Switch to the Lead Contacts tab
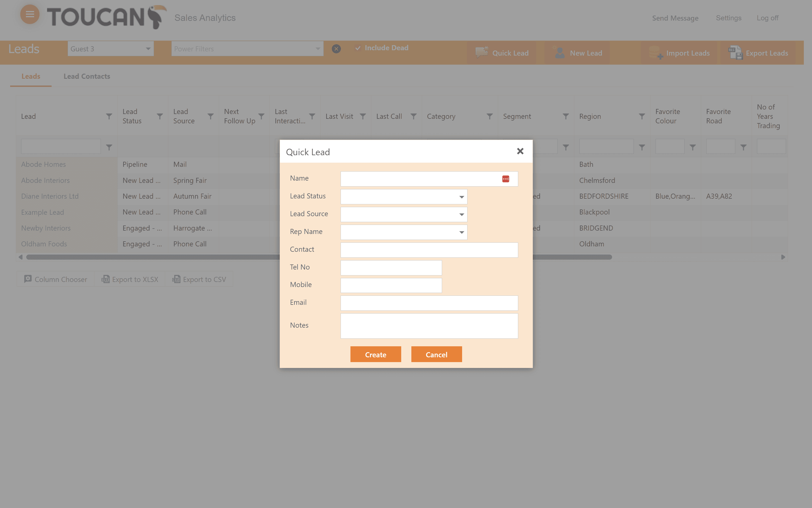The width and height of the screenshot is (812, 508). click(x=87, y=76)
